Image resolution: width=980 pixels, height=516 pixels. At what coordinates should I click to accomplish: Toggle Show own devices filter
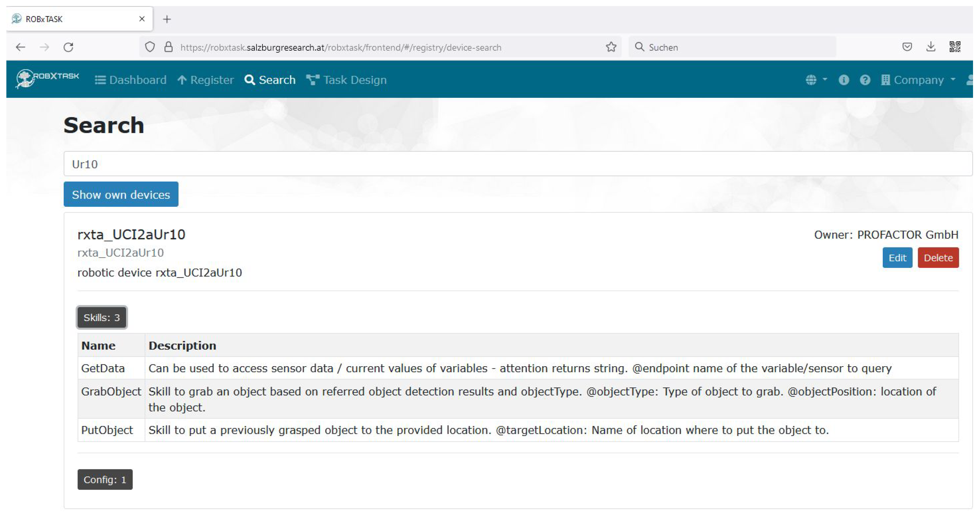click(121, 194)
